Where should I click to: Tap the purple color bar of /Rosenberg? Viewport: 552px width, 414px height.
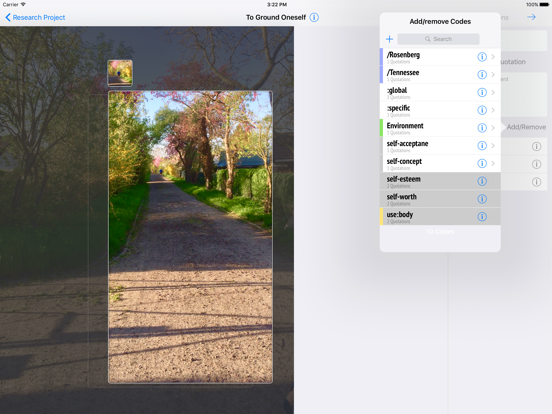(x=381, y=57)
